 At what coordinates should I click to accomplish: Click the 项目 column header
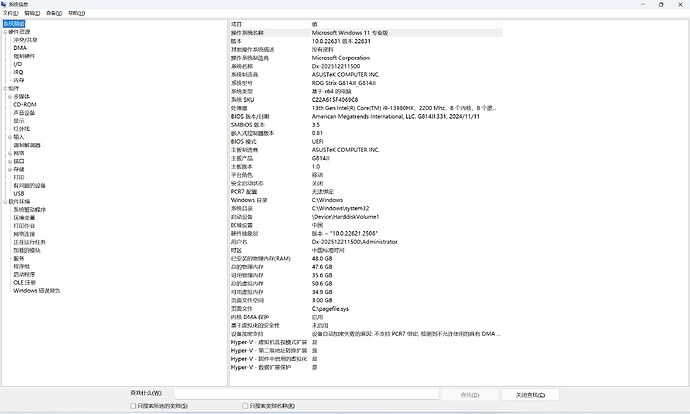pyautogui.click(x=237, y=23)
